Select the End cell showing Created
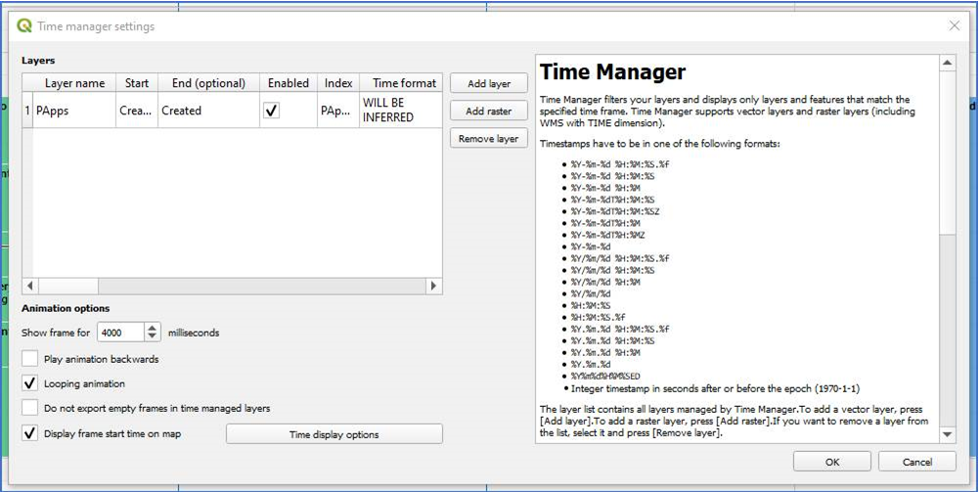 (x=208, y=111)
